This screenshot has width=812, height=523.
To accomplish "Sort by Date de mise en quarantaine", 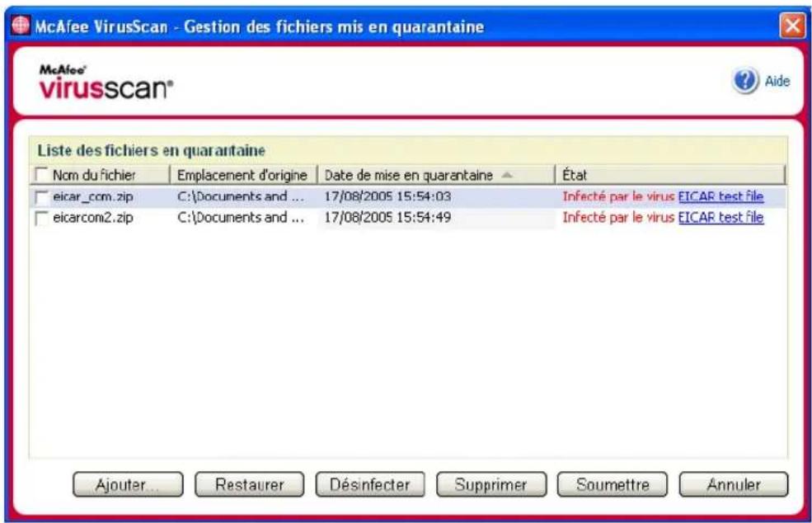I will (x=436, y=175).
